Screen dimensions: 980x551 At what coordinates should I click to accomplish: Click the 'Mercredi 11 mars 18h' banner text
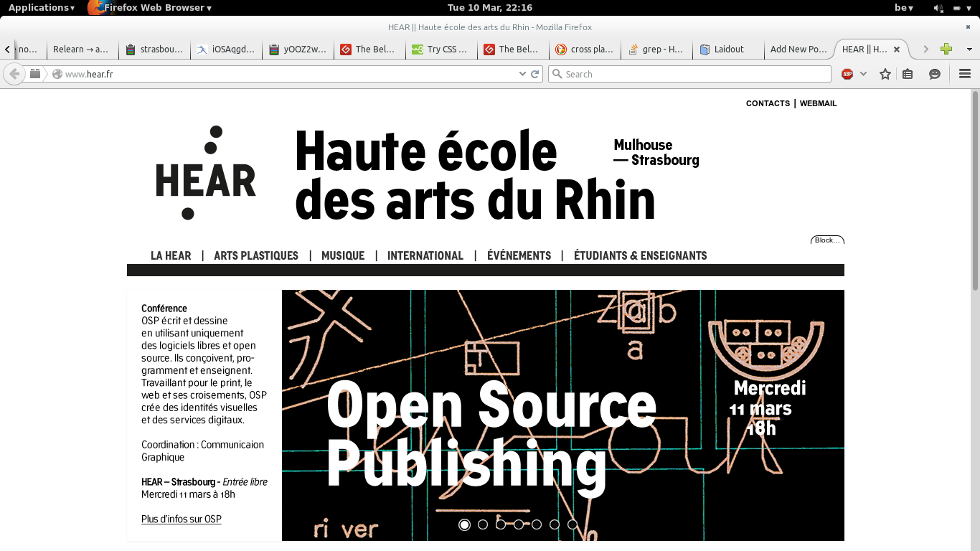tap(768, 408)
